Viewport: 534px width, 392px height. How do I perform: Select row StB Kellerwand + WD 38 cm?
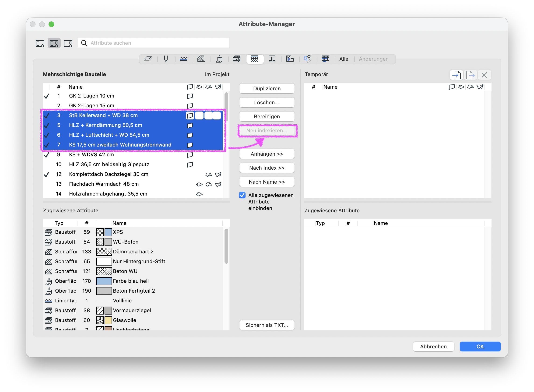click(x=133, y=115)
